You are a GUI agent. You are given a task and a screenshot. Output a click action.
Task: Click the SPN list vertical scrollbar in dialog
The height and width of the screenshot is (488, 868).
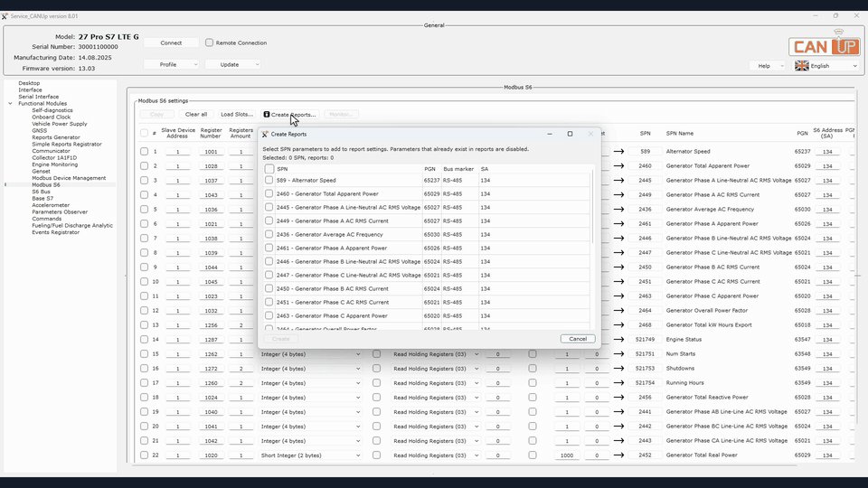click(x=592, y=208)
